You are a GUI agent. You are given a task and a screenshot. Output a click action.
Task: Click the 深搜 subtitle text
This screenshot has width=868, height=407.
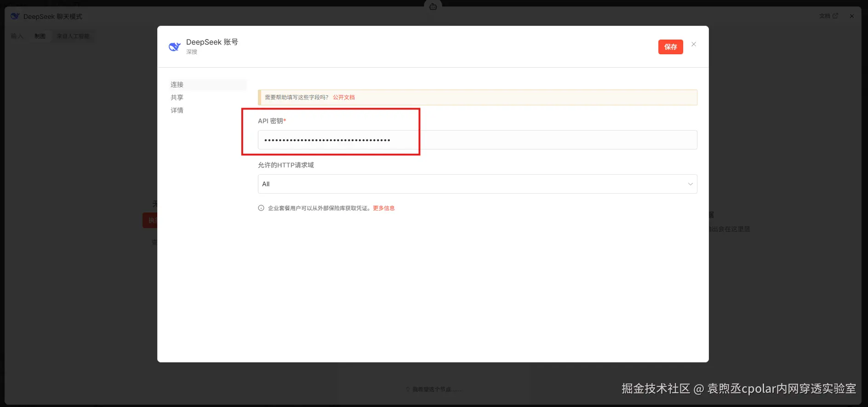point(192,52)
